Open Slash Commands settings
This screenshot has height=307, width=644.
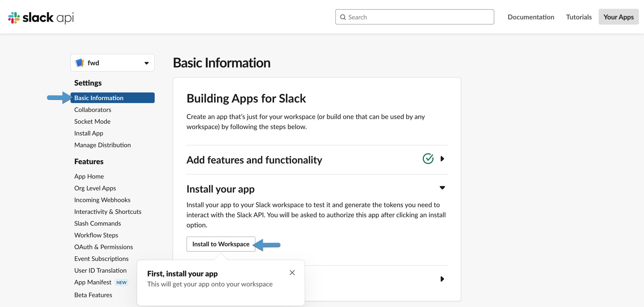click(98, 223)
